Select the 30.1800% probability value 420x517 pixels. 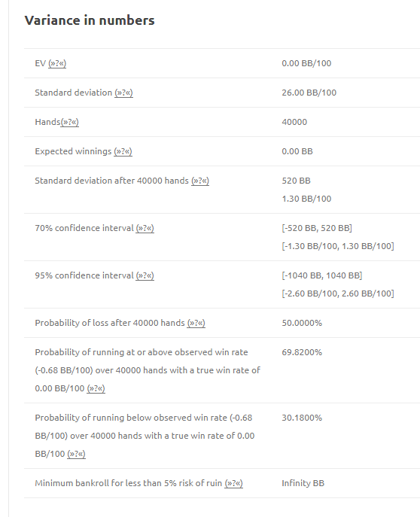click(302, 418)
